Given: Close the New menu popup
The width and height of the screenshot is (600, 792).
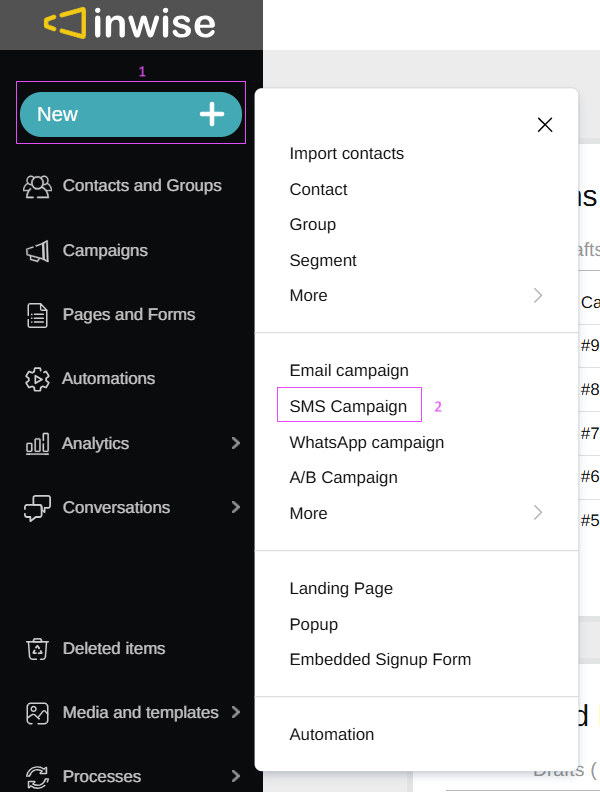Looking at the screenshot, I should click(545, 125).
